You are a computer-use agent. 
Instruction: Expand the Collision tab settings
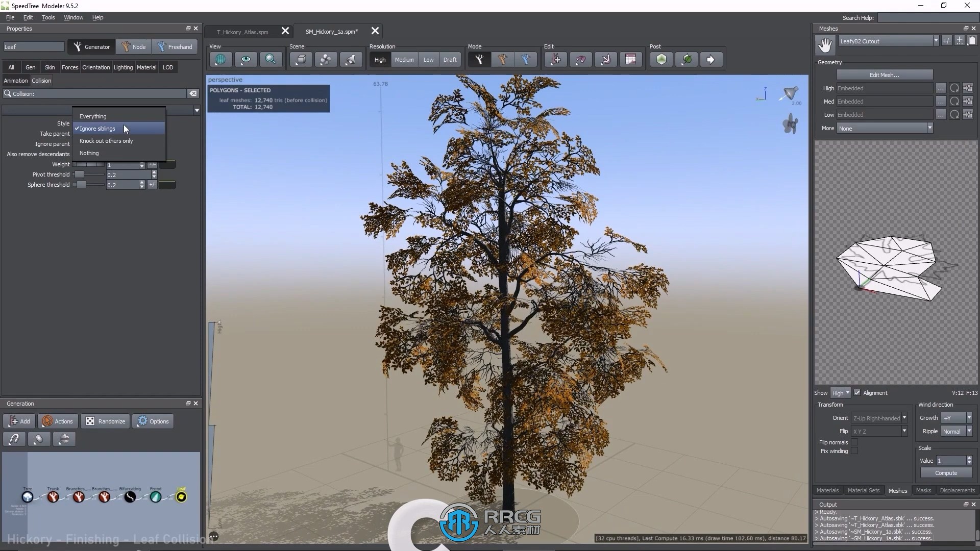point(41,80)
